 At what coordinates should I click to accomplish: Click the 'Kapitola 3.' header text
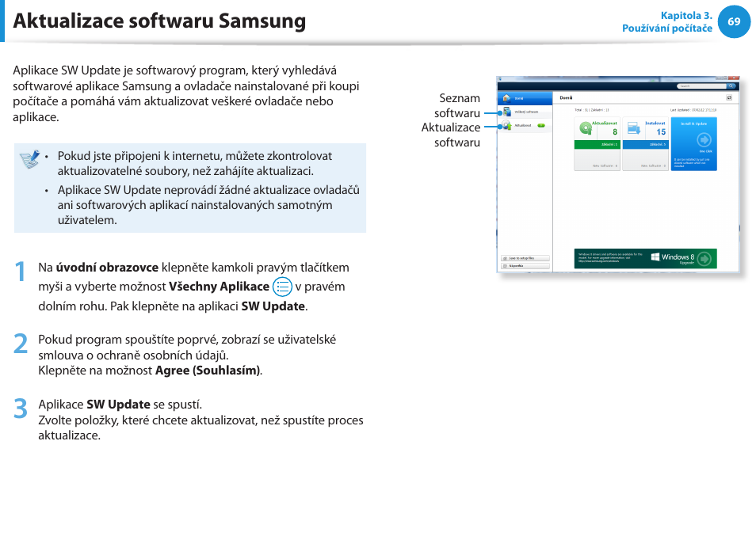(686, 15)
